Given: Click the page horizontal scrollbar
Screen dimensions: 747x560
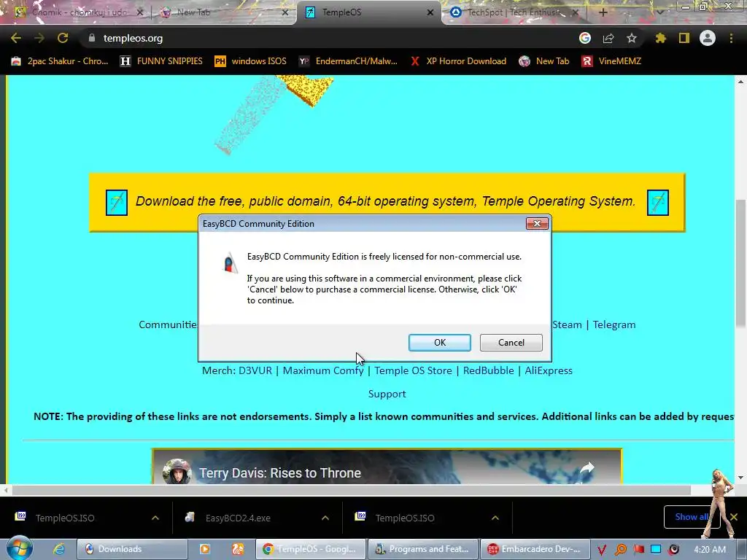Looking at the screenshot, I should click(x=351, y=490).
